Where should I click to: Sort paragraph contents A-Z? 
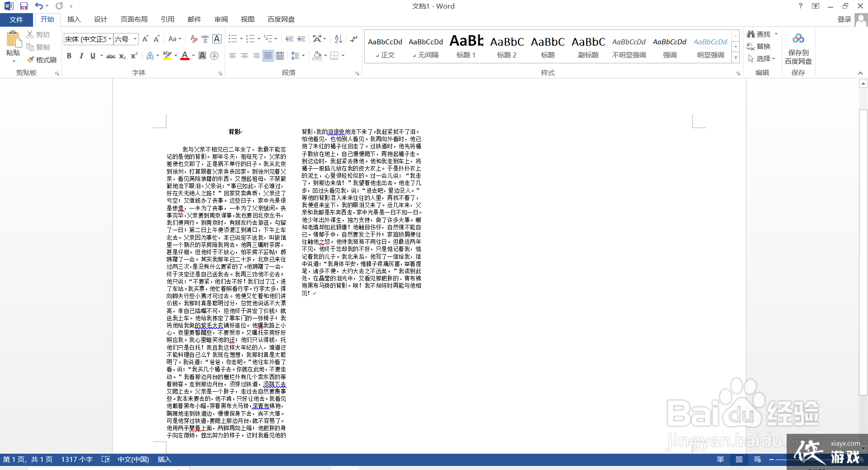point(339,39)
